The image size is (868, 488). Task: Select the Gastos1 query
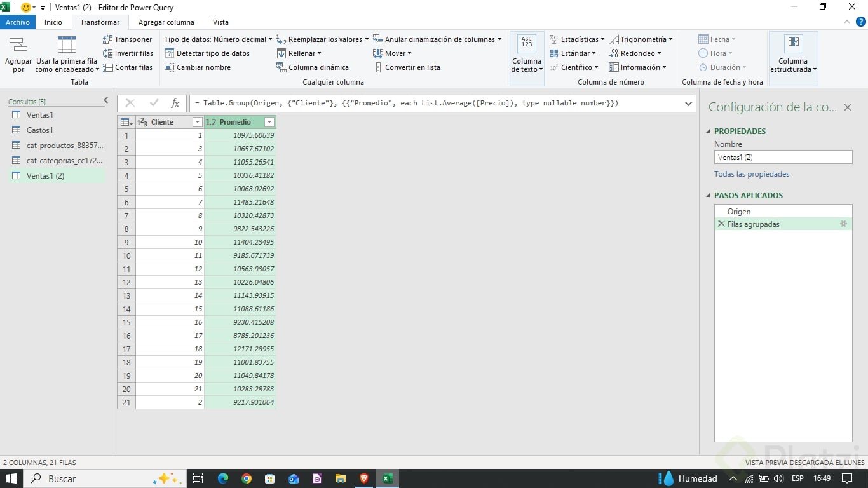click(x=57, y=130)
